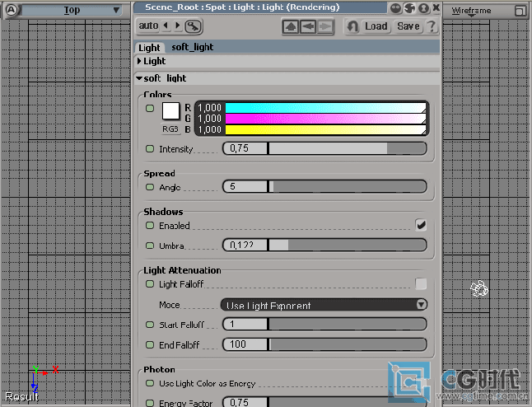532x407 pixels.
Task: Open the Mode dropdown Use Light Exponent
Action: [x=324, y=305]
